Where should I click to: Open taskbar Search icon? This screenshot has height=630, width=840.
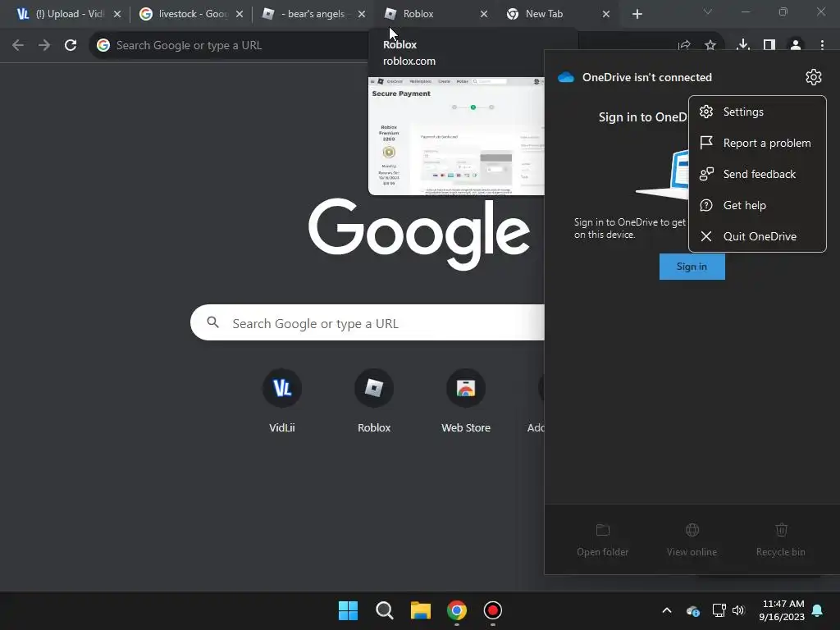[384, 610]
